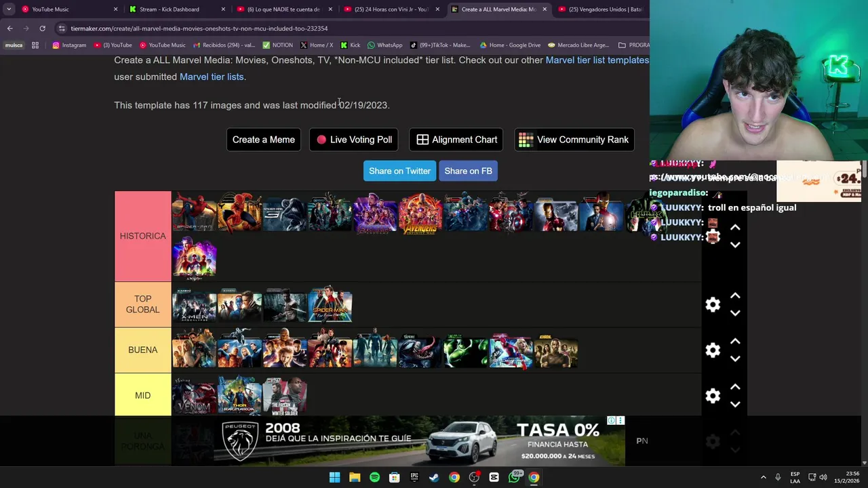Open File Explorer from taskbar

(355, 477)
